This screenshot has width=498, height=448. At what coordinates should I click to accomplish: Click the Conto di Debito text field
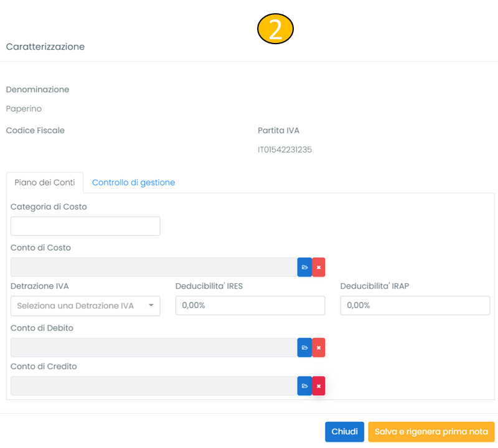click(154, 347)
